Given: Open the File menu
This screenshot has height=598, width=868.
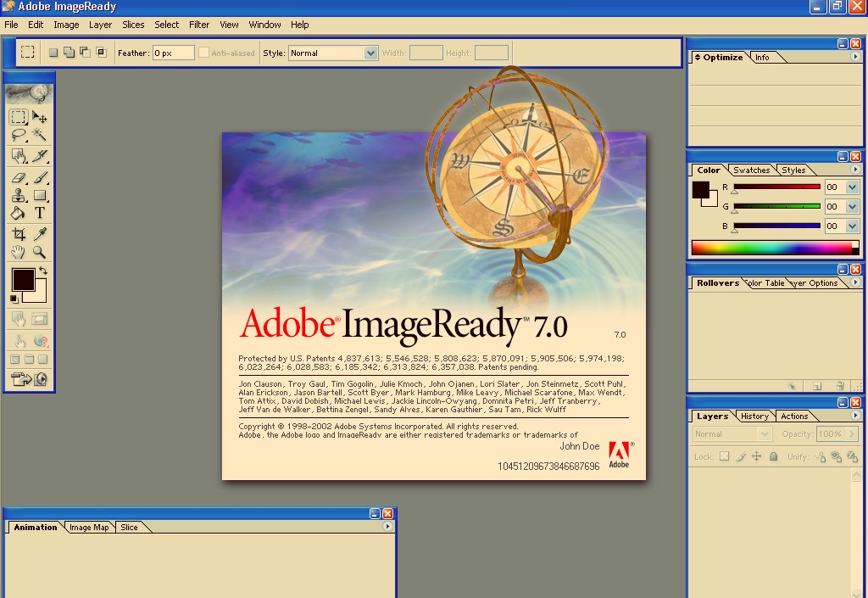Looking at the screenshot, I should [x=11, y=25].
